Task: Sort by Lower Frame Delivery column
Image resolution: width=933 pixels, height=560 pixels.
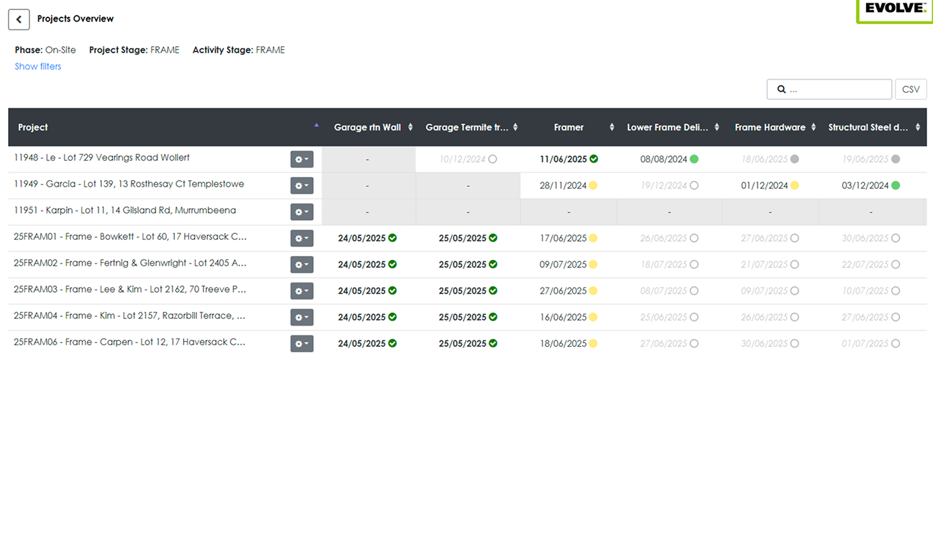Action: tap(670, 127)
